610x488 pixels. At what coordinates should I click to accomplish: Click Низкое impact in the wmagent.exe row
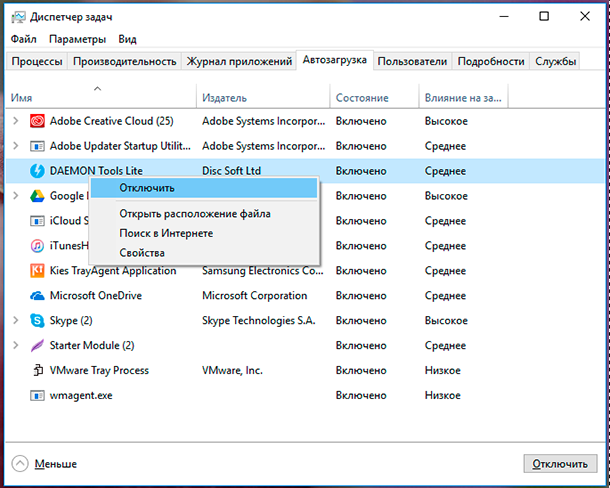[x=442, y=395]
